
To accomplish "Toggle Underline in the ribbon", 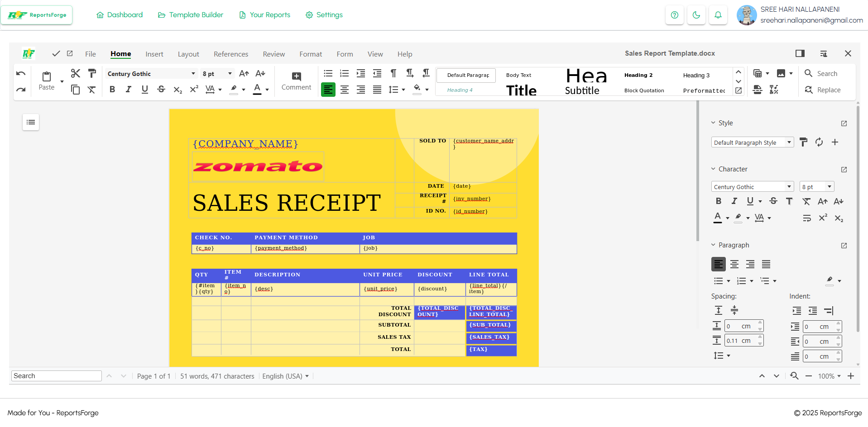I will coord(145,90).
